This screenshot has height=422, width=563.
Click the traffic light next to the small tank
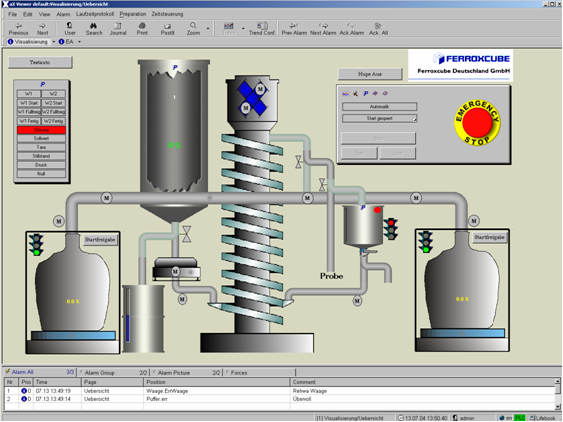(391, 229)
